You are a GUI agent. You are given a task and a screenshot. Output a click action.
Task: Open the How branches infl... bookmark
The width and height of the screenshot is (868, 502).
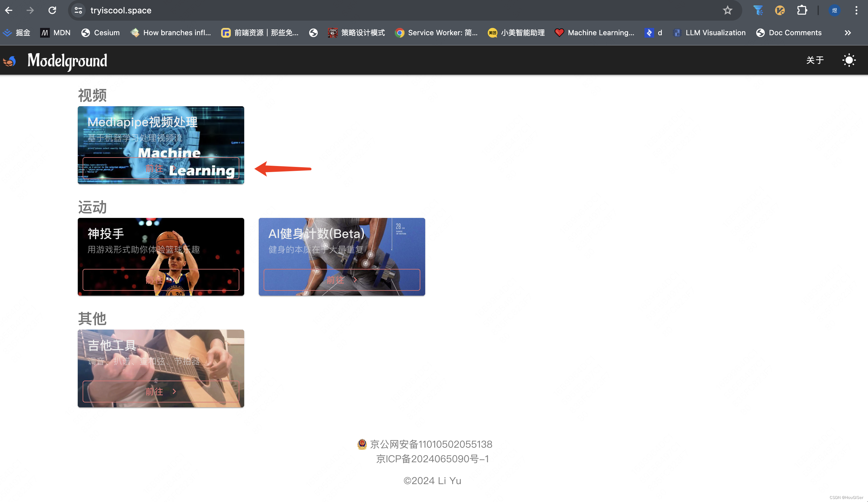pyautogui.click(x=170, y=33)
